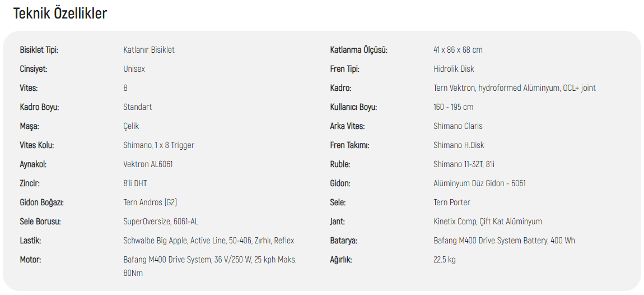Click the Vektron AL6061 aynakol value
Image resolution: width=644 pixels, height=295 pixels.
(x=148, y=164)
